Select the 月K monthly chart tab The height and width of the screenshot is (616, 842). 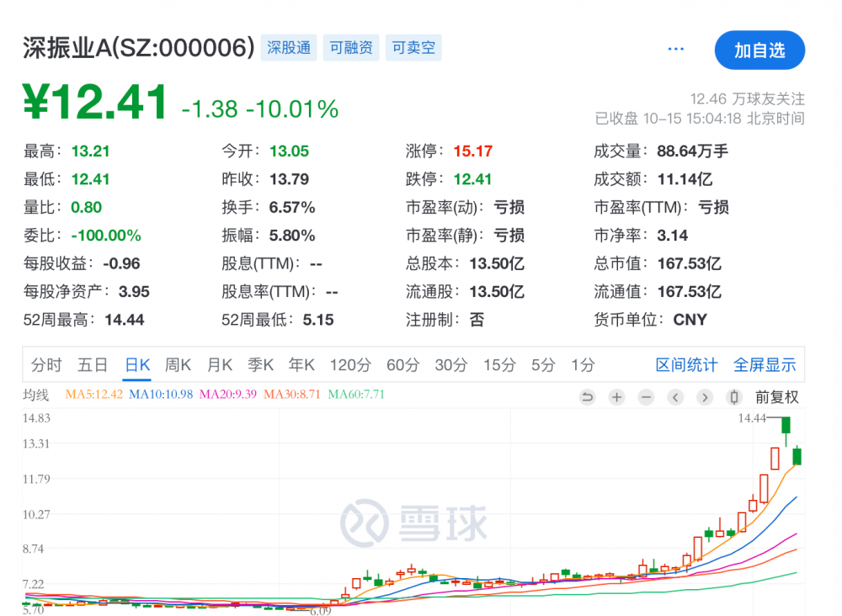[x=220, y=365]
